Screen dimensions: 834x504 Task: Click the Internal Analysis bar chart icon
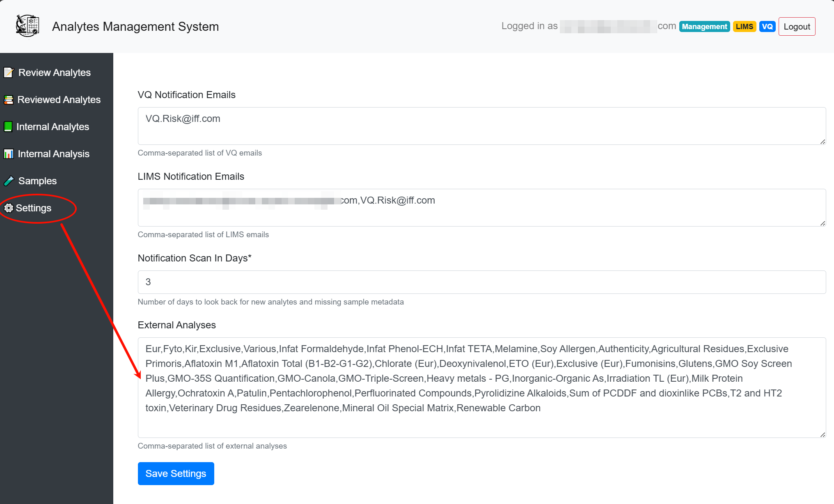[x=8, y=154]
